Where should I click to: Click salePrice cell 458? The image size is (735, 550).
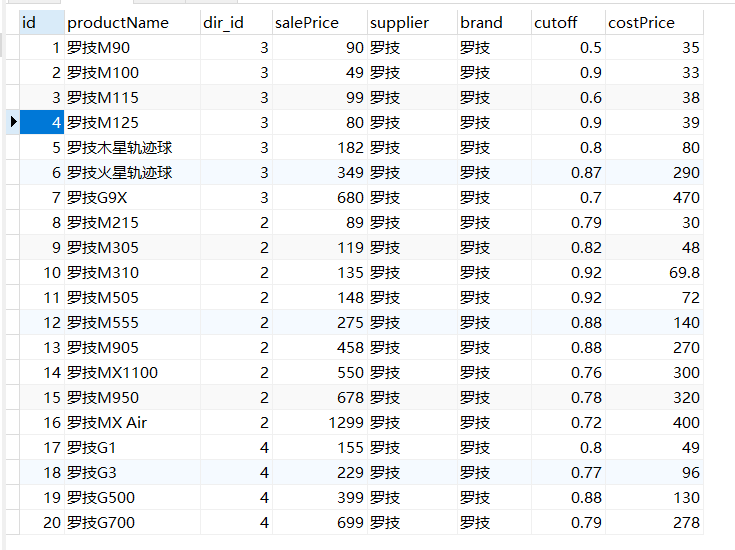(319, 347)
